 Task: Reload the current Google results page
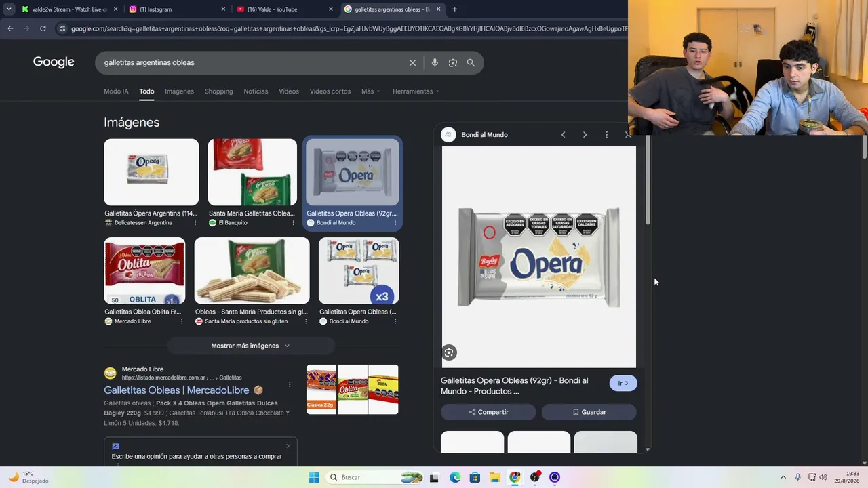[43, 28]
